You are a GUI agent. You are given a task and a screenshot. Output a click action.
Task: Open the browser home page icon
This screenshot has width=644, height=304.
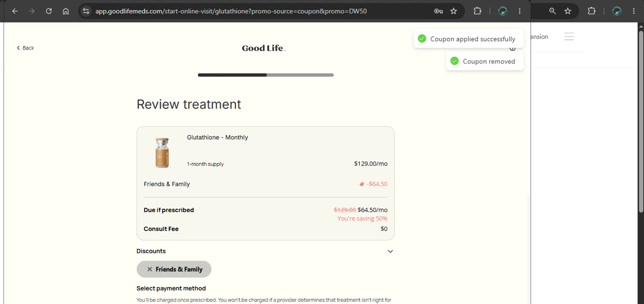coord(66,11)
